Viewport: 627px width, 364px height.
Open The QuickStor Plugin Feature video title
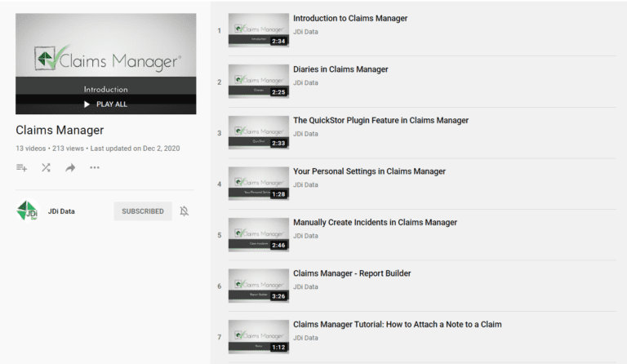[380, 120]
